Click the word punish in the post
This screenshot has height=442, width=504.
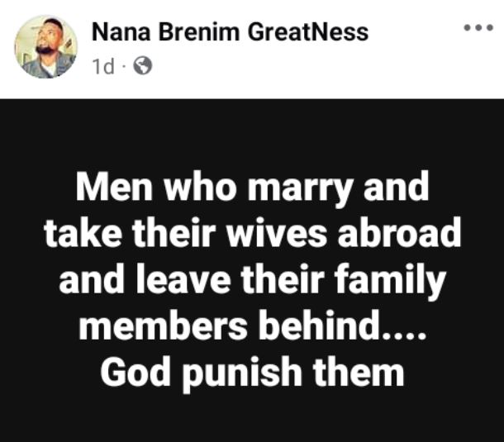242,373
